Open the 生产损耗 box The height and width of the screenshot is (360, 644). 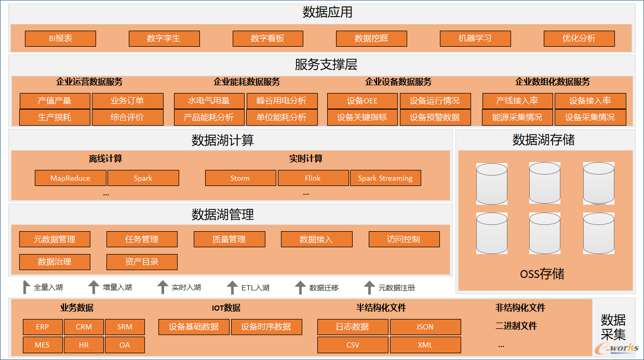(x=55, y=117)
